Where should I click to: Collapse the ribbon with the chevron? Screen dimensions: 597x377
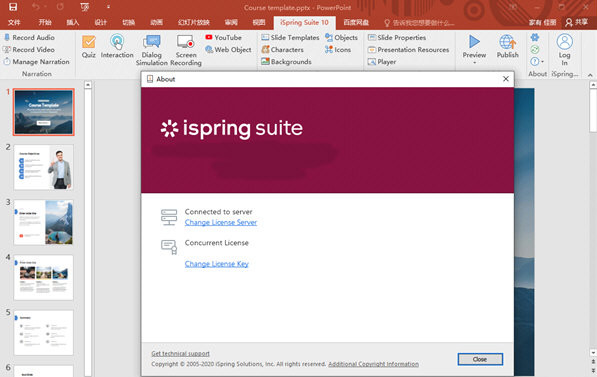tap(590, 75)
